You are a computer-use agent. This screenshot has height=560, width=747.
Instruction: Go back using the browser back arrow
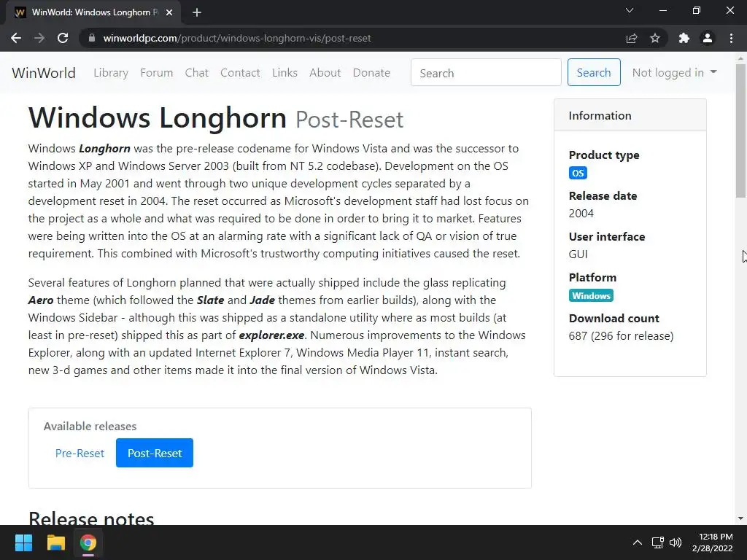pyautogui.click(x=16, y=38)
